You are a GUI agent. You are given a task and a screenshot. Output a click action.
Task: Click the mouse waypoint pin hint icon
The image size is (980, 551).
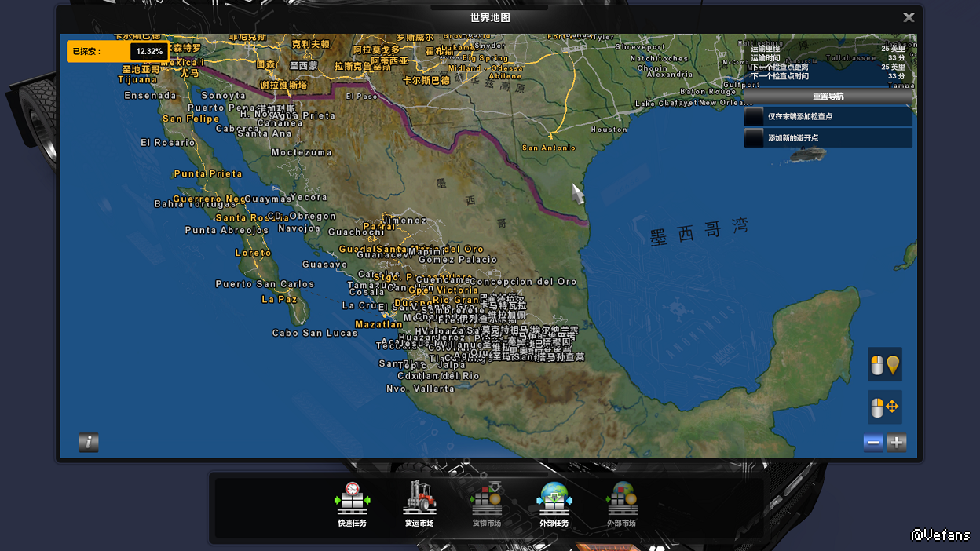click(885, 365)
